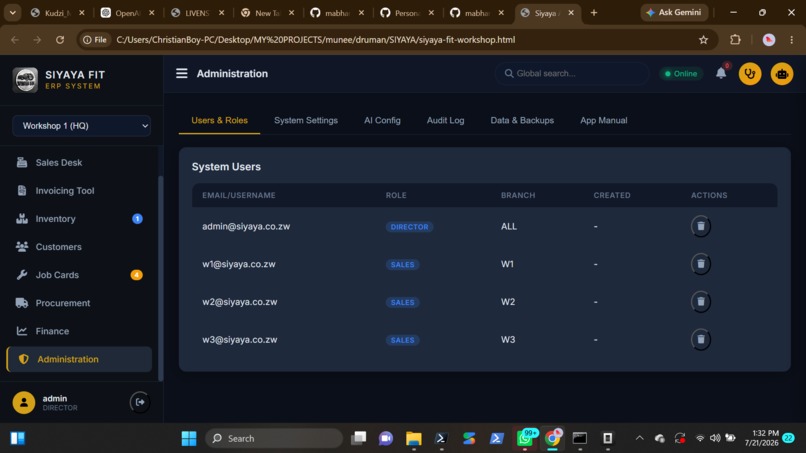Viewport: 806px width, 453px height.
Task: Open the notifications bell
Action: [721, 74]
